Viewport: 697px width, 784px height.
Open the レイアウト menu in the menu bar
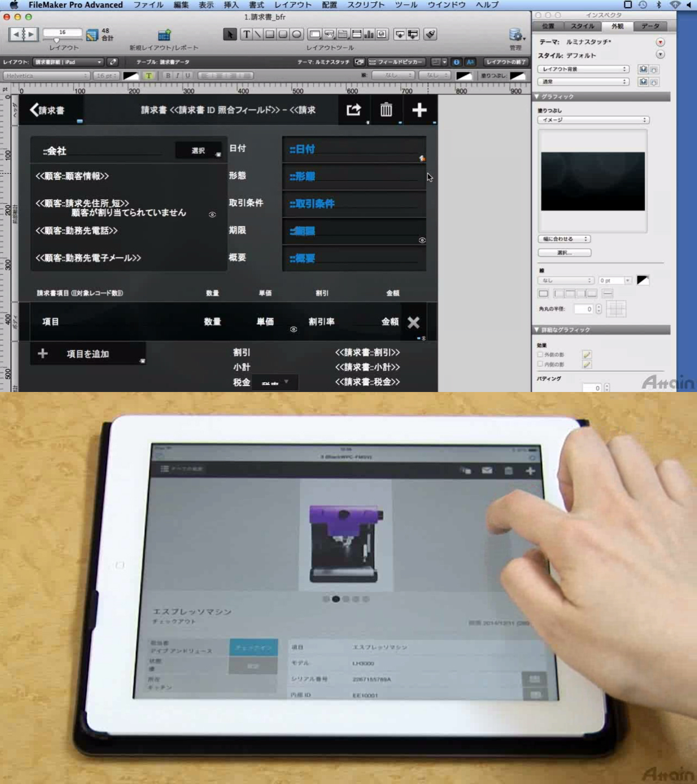pyautogui.click(x=293, y=5)
